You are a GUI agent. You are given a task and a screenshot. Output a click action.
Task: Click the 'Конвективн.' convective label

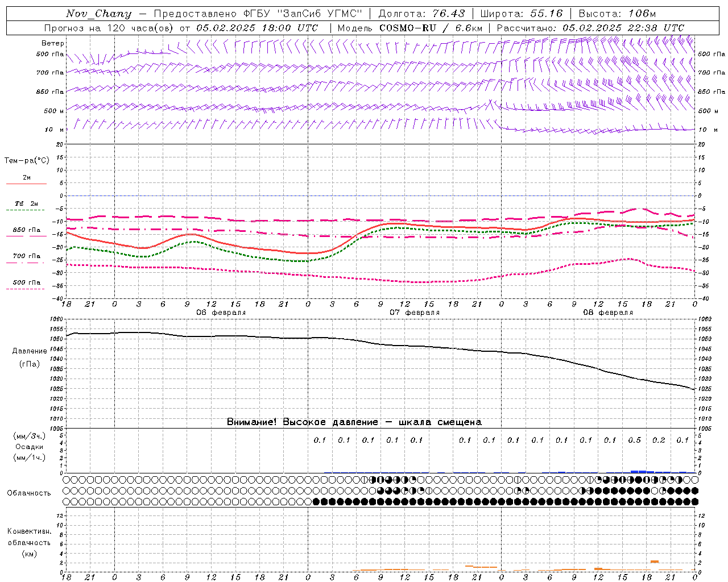pyautogui.click(x=29, y=531)
